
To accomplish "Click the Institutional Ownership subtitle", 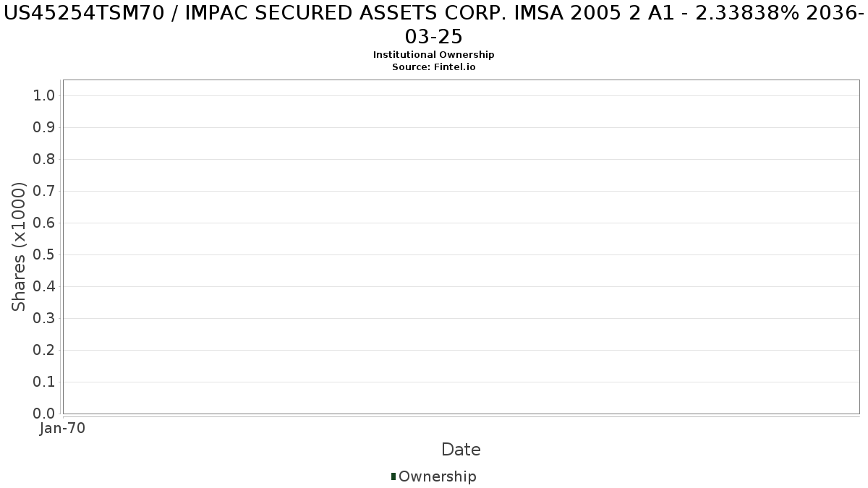I will (434, 55).
